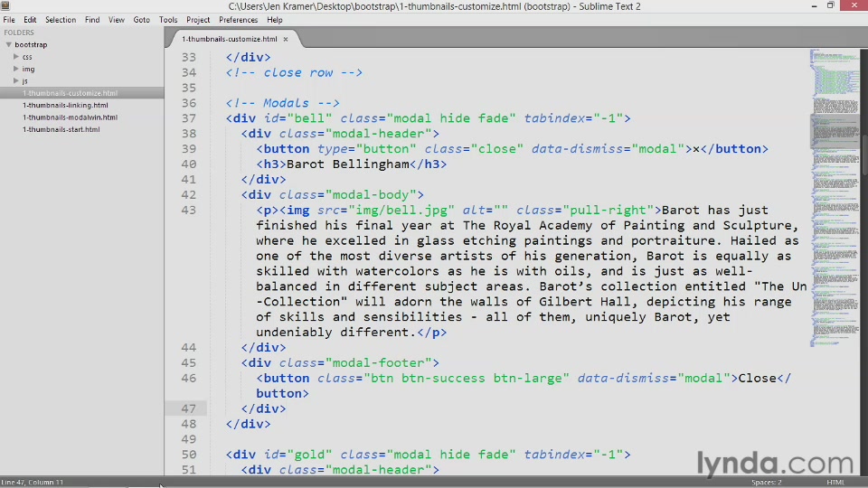Expand the js folder
Image resolution: width=868 pixels, height=488 pixels.
tap(16, 80)
